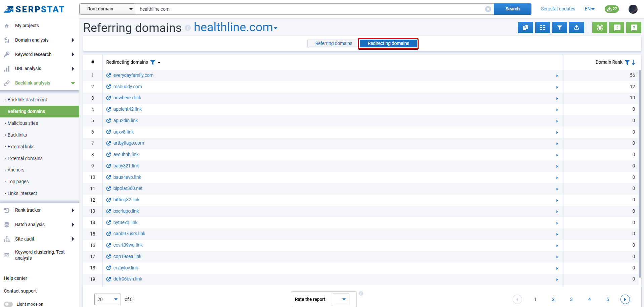Screen dimensions: 644x307
Task: Click the info icon beside Referring domains title
Action: point(188,28)
